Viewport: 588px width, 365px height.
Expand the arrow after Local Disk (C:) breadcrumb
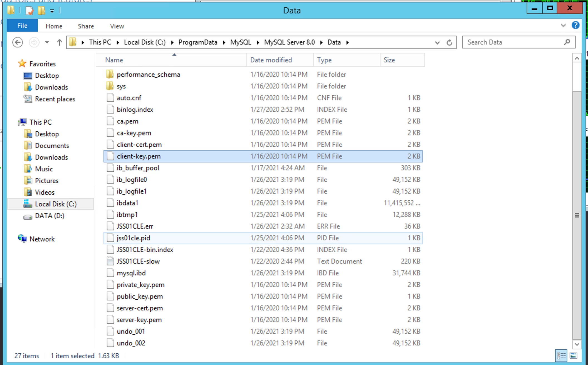coord(172,42)
